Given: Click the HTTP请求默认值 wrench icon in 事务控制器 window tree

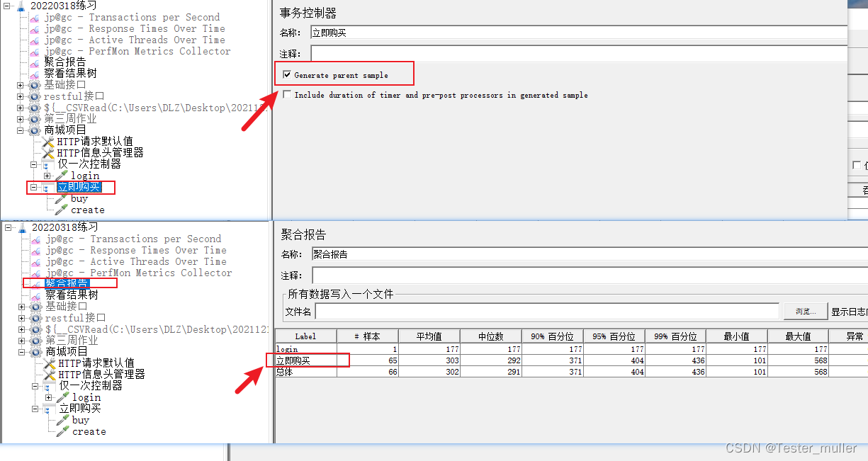Looking at the screenshot, I should (48, 142).
